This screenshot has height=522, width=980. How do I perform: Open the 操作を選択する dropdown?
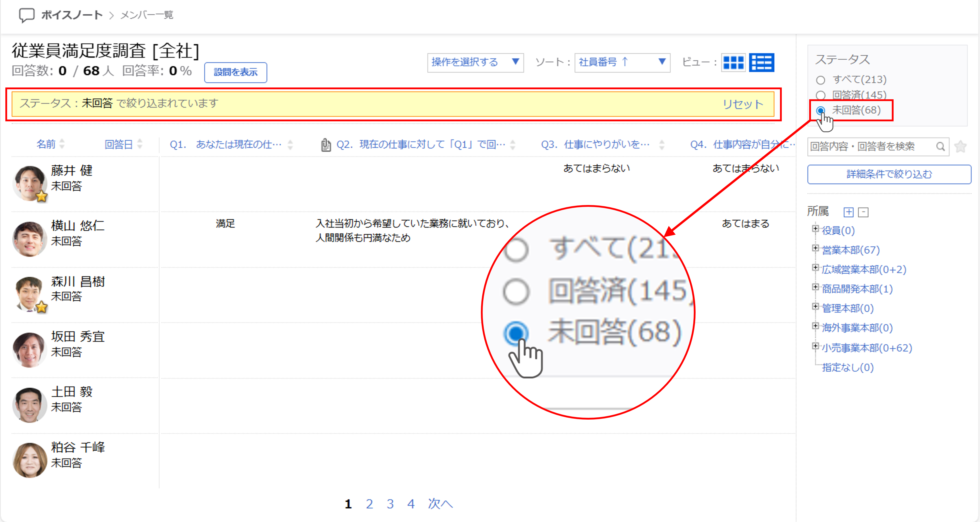[x=475, y=62]
